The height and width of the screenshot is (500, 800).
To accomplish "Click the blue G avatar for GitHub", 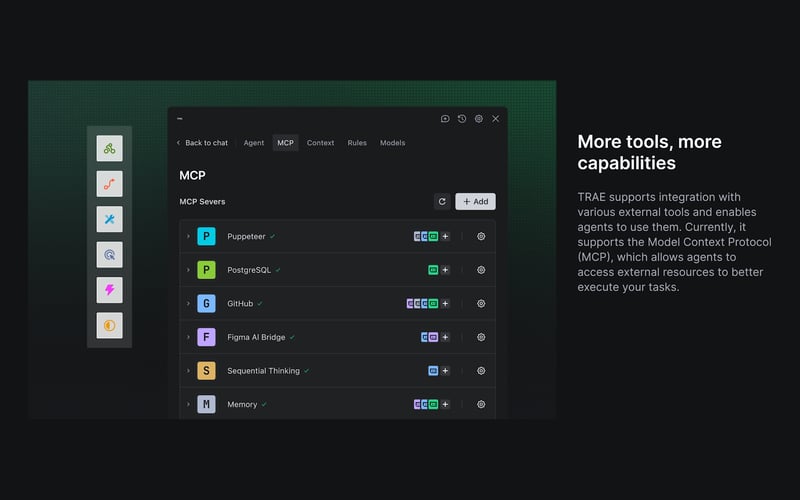I will (x=206, y=304).
